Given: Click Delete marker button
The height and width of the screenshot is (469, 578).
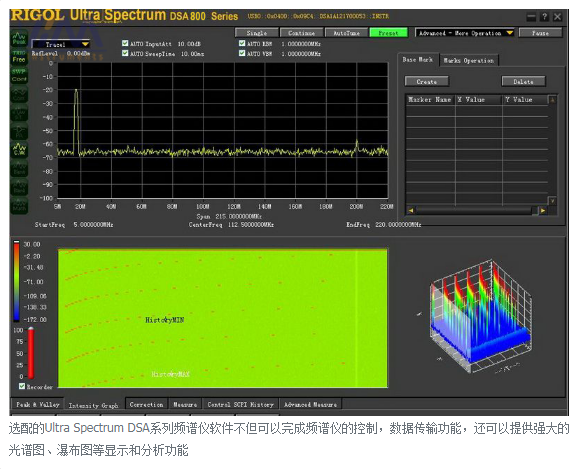Looking at the screenshot, I should (x=523, y=81).
